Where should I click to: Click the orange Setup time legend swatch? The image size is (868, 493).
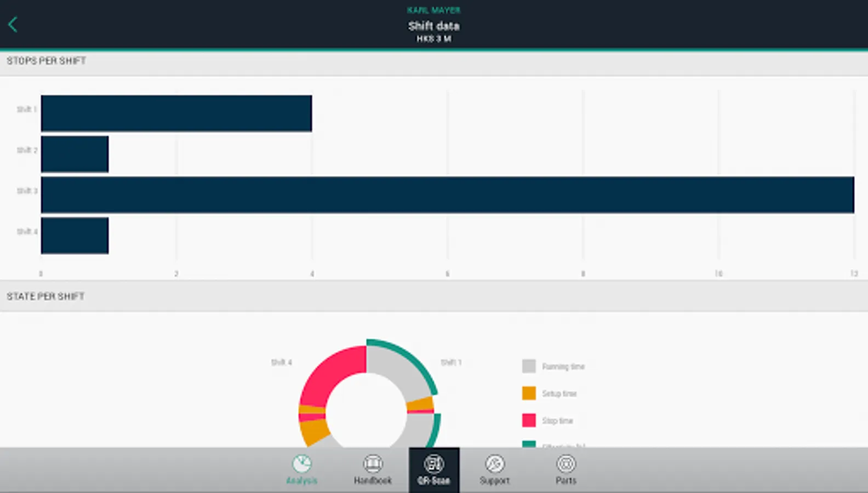[x=529, y=393]
